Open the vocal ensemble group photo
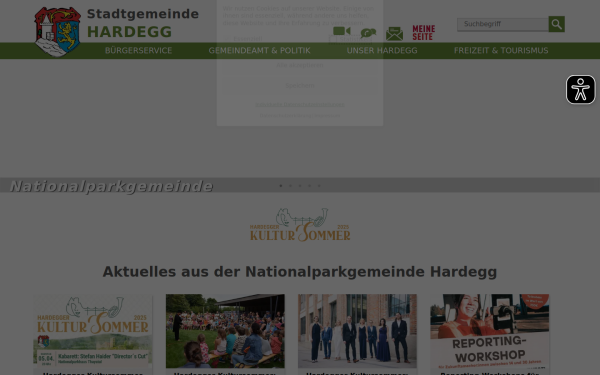600x375 pixels. pos(357,331)
